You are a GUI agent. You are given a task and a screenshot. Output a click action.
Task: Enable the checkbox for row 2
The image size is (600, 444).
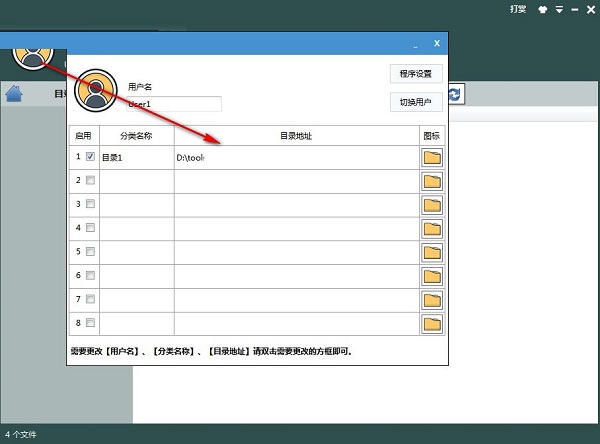tap(90, 180)
